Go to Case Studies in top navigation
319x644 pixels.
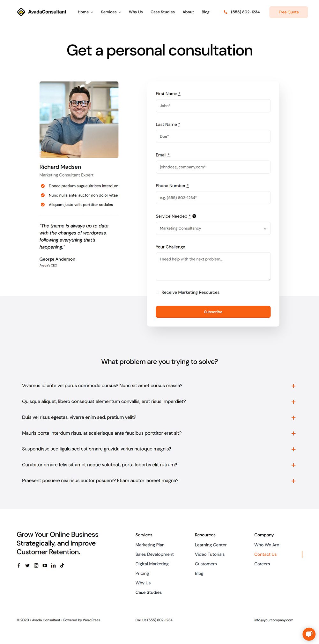click(163, 12)
